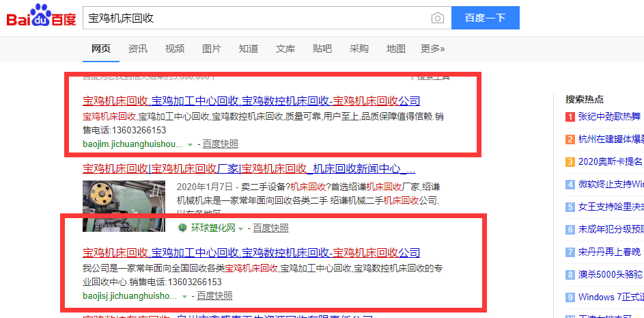Open the 更多 menu in the navigation bar

click(x=432, y=49)
